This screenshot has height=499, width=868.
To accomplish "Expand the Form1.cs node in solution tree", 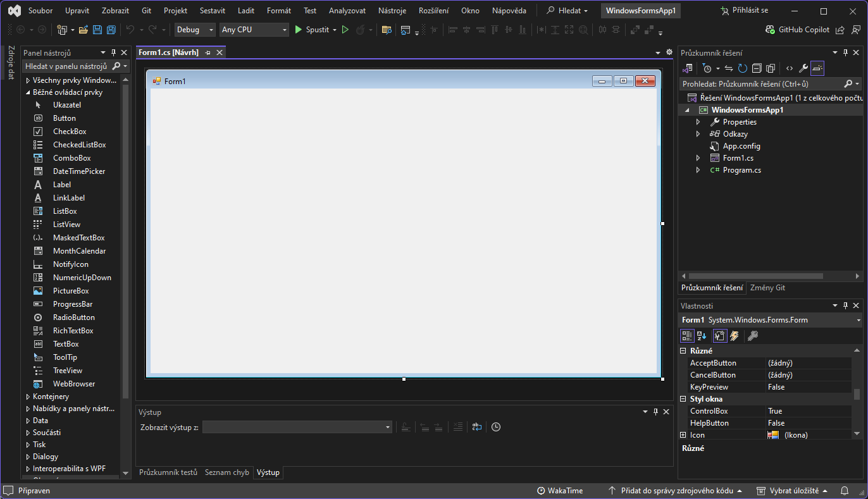I will tap(698, 158).
